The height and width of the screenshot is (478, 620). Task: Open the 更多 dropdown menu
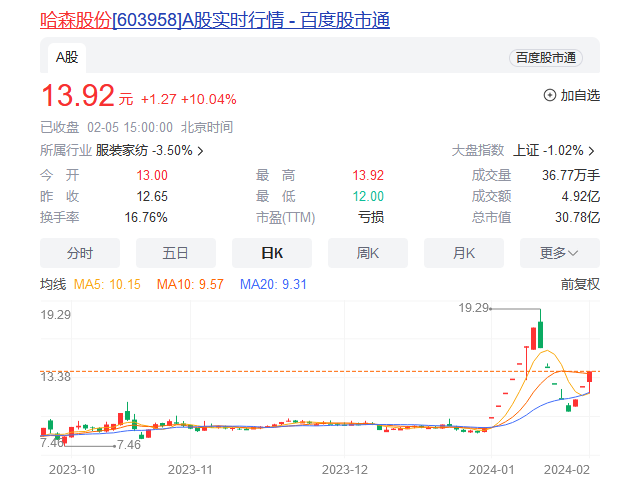click(559, 253)
